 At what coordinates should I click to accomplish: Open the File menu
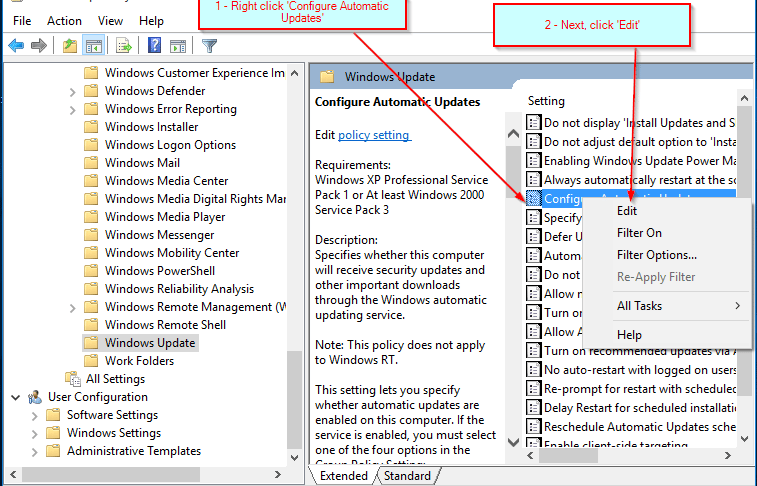click(22, 21)
